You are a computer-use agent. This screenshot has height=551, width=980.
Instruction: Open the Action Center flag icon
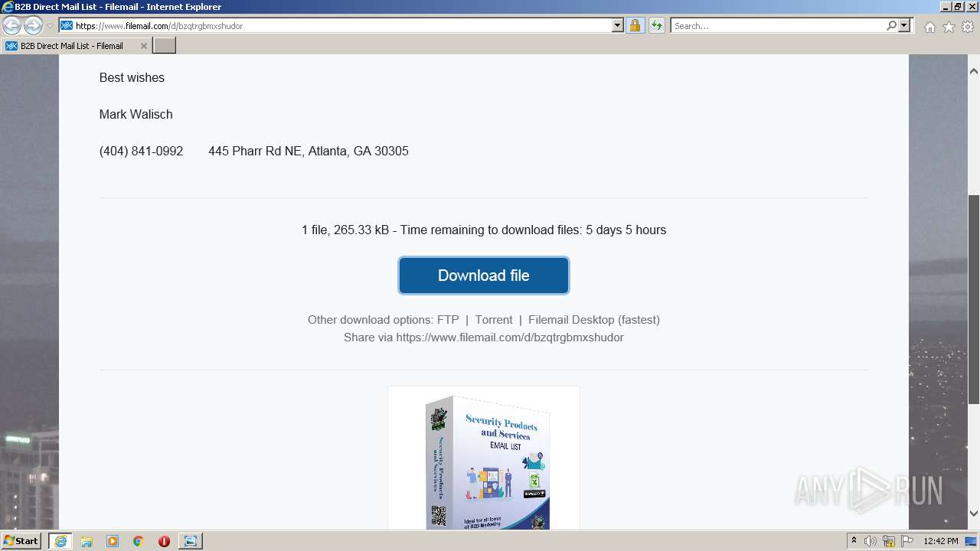(907, 541)
